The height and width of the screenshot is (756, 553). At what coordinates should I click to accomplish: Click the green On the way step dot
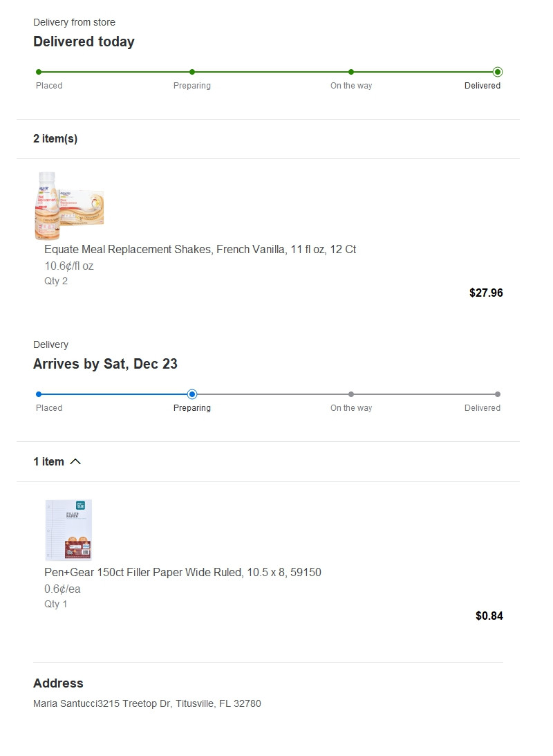pyautogui.click(x=351, y=72)
